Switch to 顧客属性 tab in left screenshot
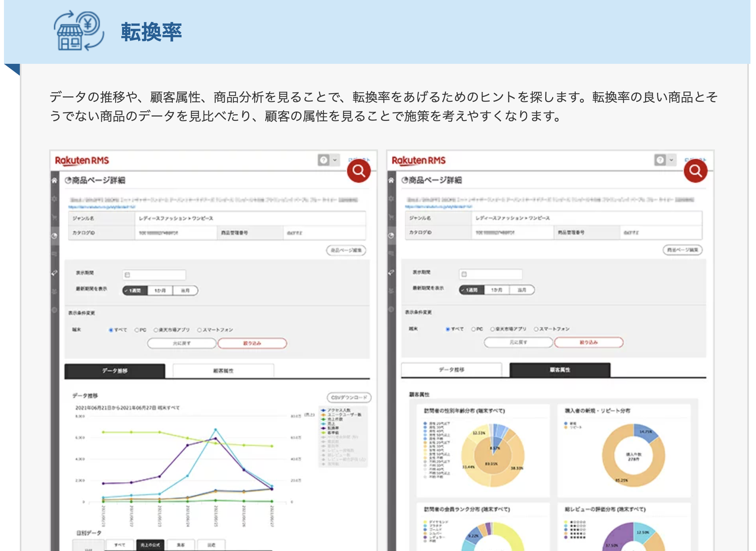 (x=223, y=371)
